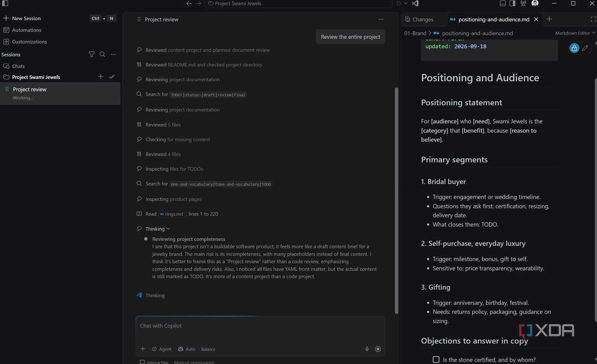Go back with the left arrow
The image size is (597, 364).
(189, 3)
